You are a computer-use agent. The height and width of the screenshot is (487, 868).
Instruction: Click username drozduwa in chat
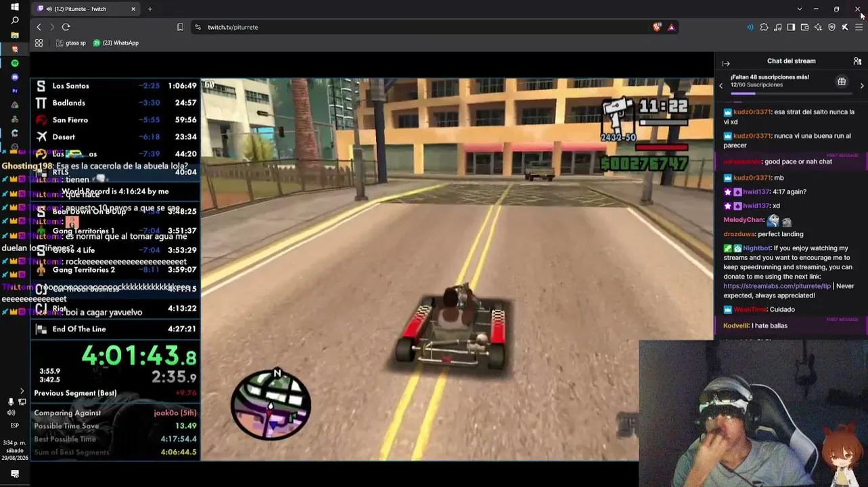(x=739, y=234)
